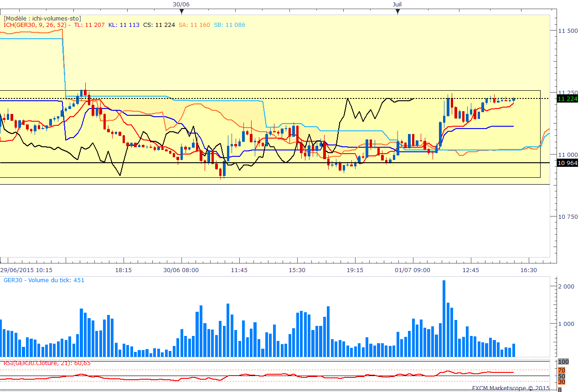This screenshot has width=583, height=392.
Task: Click the black 10 964 price level tag
Action: click(567, 163)
